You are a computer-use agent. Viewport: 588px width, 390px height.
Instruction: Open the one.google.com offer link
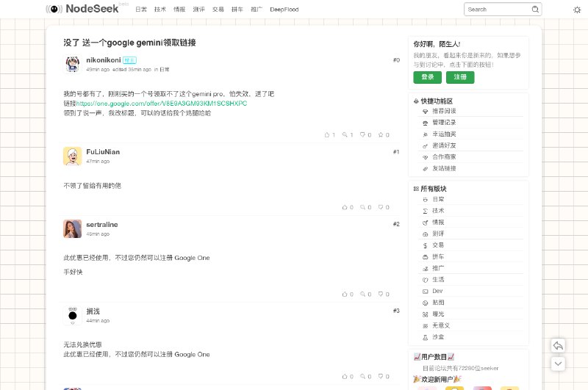coord(162,104)
